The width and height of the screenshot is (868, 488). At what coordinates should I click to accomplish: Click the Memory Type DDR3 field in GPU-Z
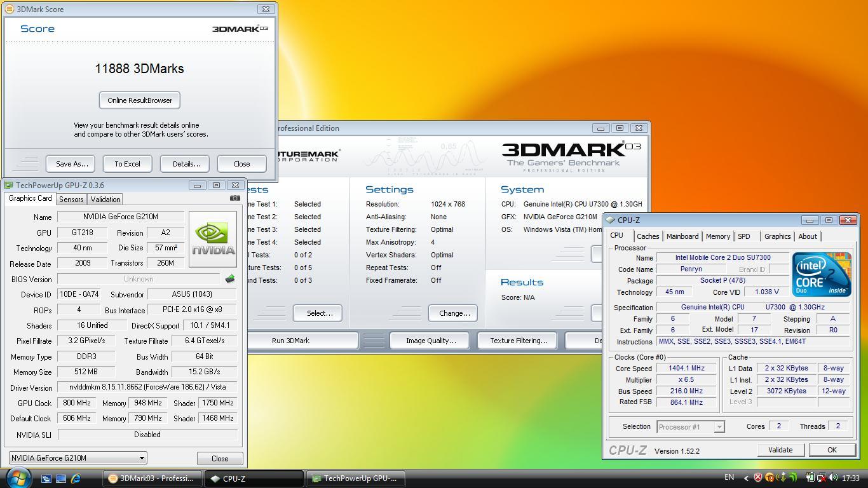(x=86, y=356)
